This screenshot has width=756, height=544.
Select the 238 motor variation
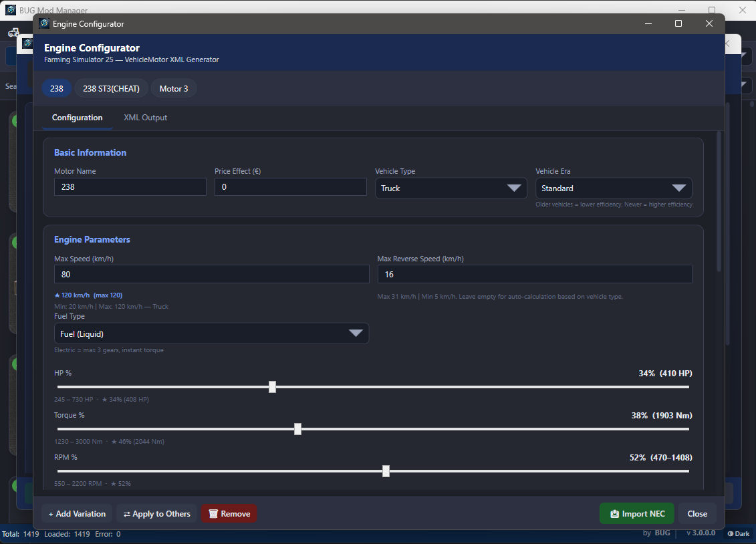tap(57, 89)
